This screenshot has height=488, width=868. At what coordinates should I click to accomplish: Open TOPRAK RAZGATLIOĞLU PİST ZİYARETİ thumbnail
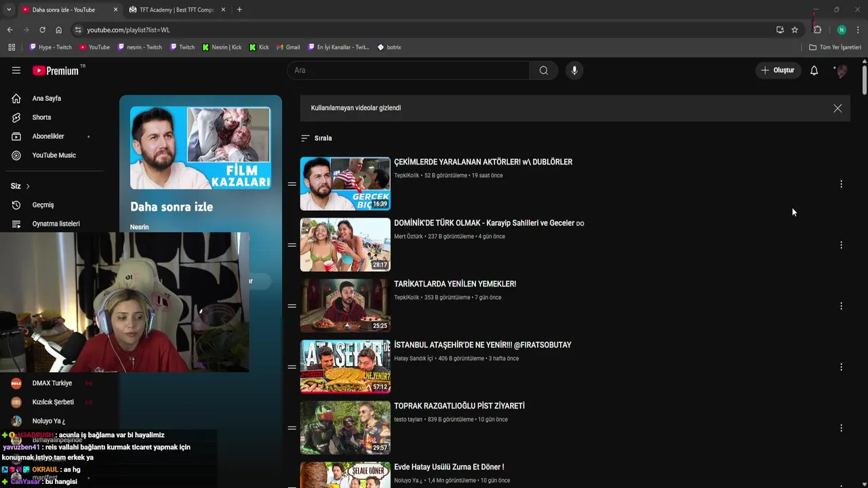345,428
